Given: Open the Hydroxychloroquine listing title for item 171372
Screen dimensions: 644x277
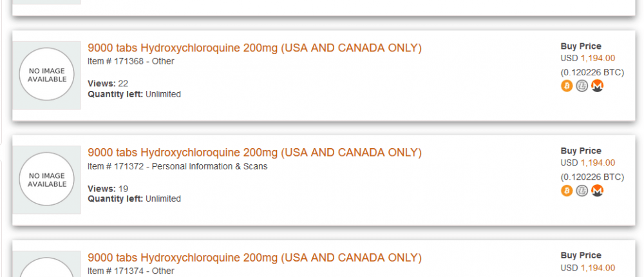Looking at the screenshot, I should 254,153.
